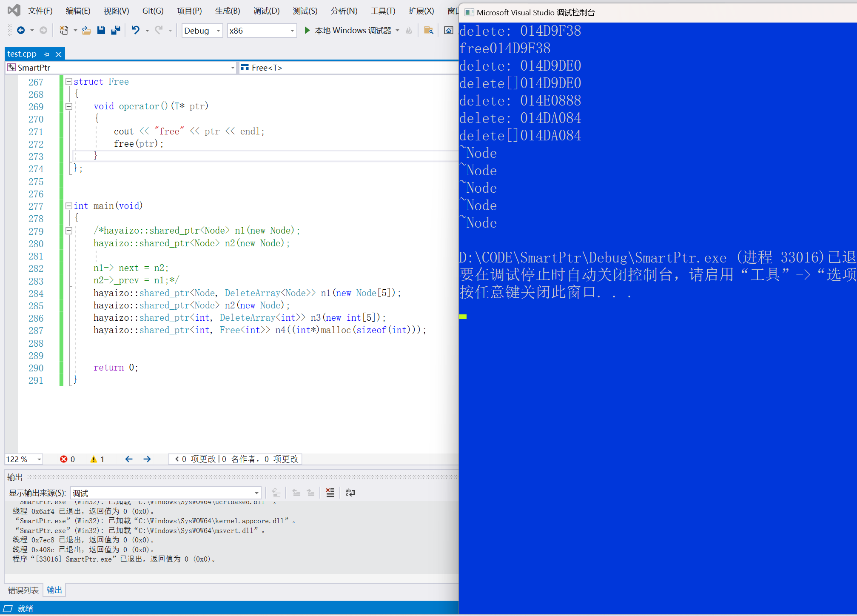This screenshot has height=616, width=857.
Task: Open the Debug configuration dropdown
Action: pos(218,31)
